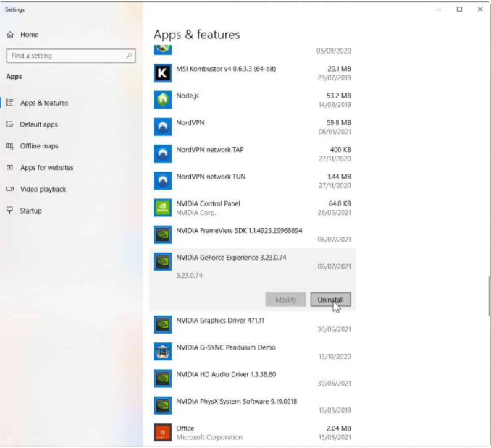
Task: Click the 13/10/2020 install date
Action: pos(335,356)
